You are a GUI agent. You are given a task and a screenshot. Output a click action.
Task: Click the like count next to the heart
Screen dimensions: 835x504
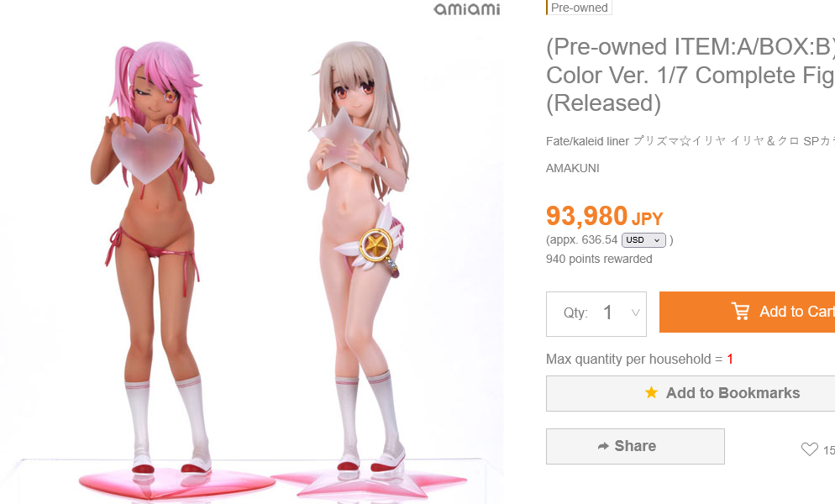click(x=829, y=450)
